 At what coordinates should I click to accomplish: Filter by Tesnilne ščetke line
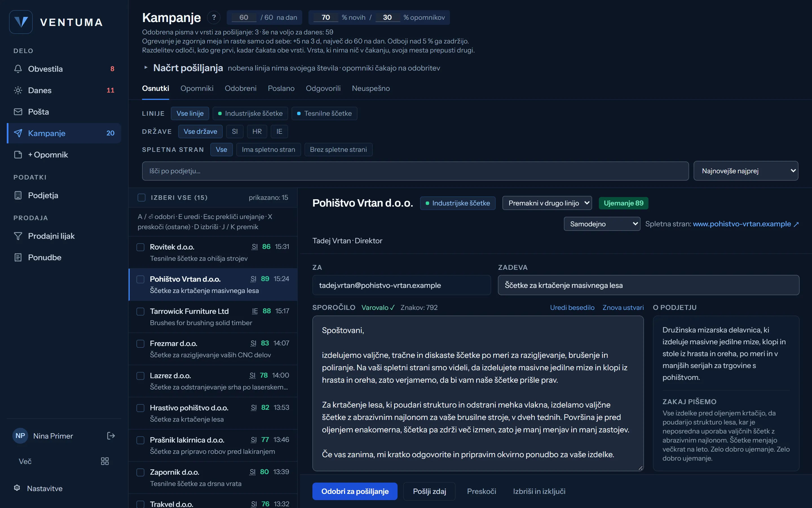point(325,113)
